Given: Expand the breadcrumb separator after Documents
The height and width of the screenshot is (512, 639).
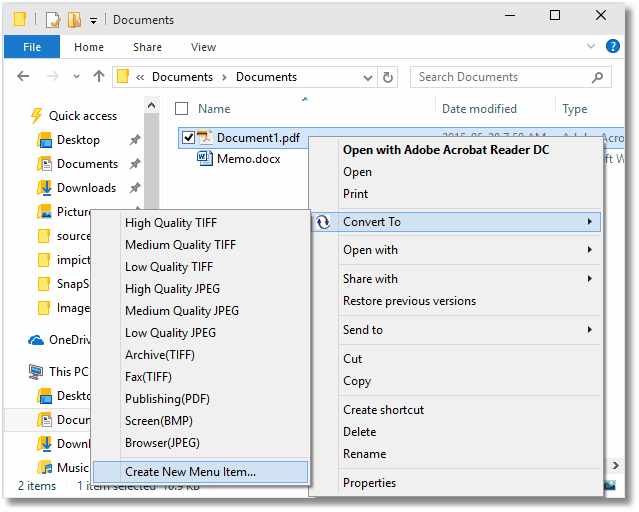Looking at the screenshot, I should coord(224,77).
